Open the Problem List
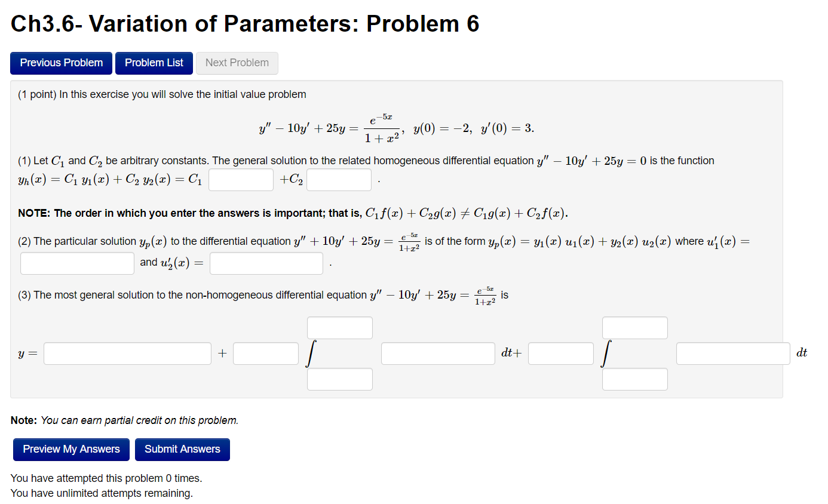 [x=154, y=63]
